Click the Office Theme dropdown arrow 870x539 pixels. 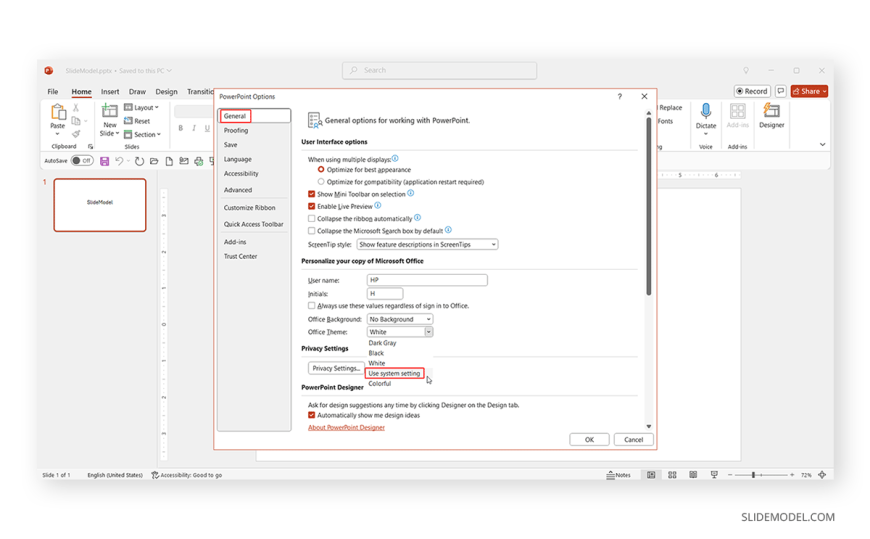[x=428, y=332]
